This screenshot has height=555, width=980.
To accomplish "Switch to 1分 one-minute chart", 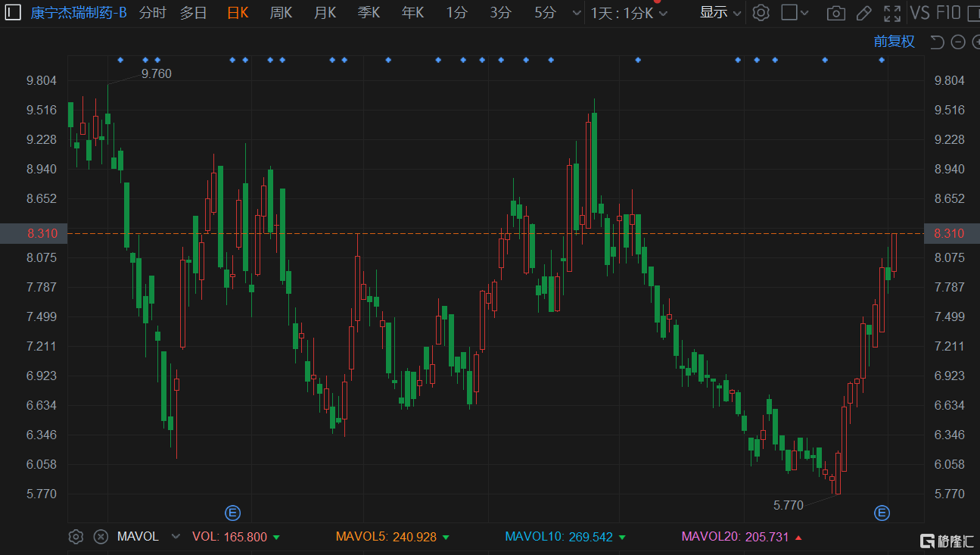I will 456,13.
